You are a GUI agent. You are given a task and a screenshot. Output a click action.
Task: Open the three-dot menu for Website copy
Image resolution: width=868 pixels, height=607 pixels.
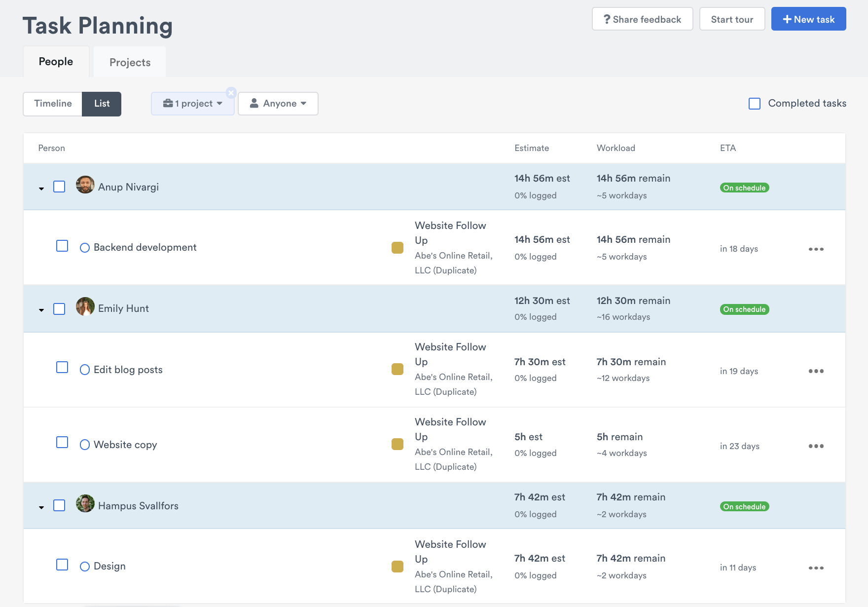tap(816, 446)
